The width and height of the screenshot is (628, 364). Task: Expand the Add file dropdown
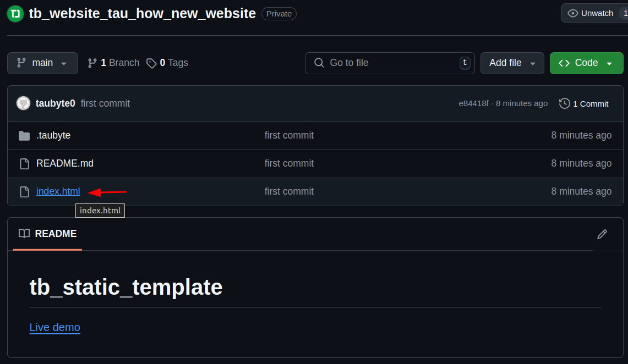(x=512, y=63)
